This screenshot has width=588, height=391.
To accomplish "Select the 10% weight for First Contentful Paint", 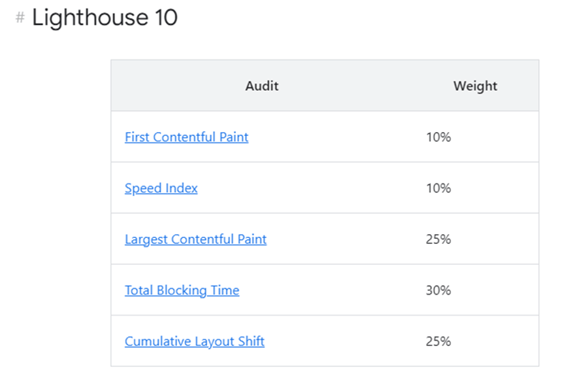I will [x=438, y=137].
